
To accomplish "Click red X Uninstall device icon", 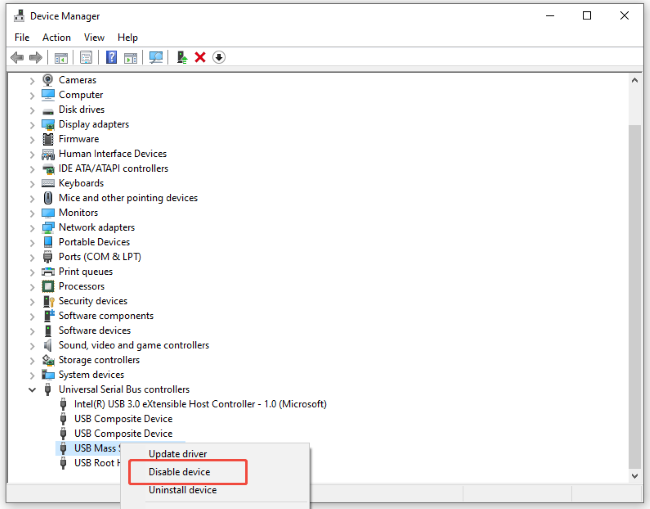I will pyautogui.click(x=200, y=57).
